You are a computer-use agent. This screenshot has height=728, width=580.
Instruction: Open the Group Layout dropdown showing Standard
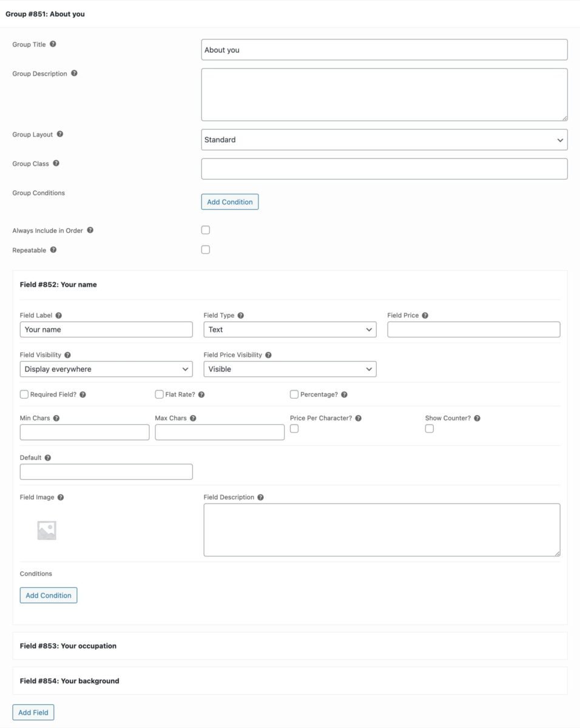pyautogui.click(x=385, y=140)
